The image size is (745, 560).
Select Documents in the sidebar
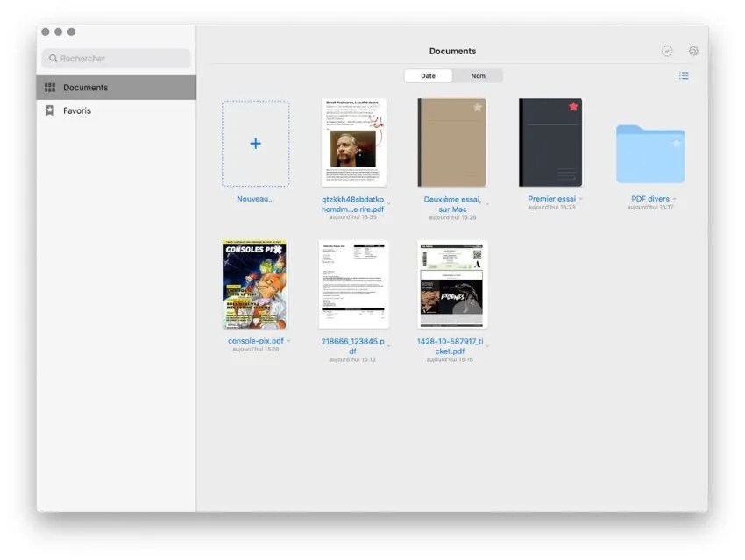pyautogui.click(x=83, y=87)
